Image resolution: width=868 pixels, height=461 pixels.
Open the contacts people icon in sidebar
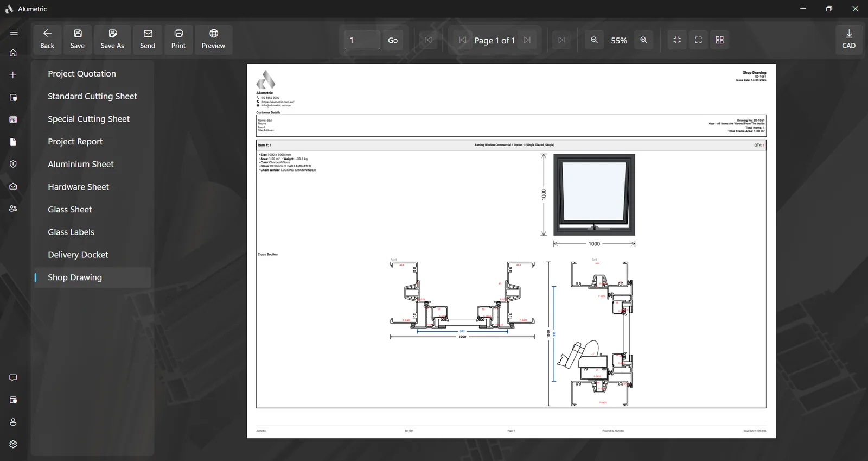[14, 209]
